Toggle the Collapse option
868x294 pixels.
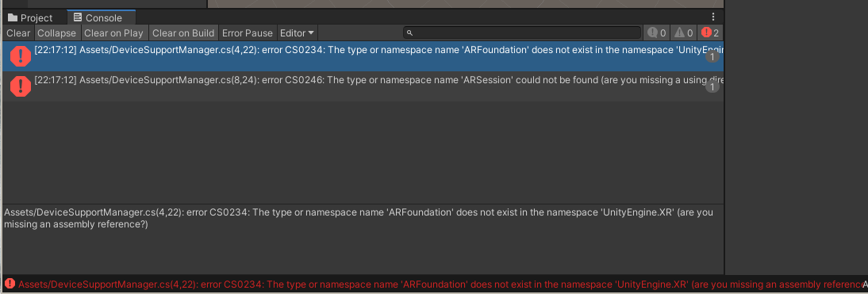[x=57, y=33]
